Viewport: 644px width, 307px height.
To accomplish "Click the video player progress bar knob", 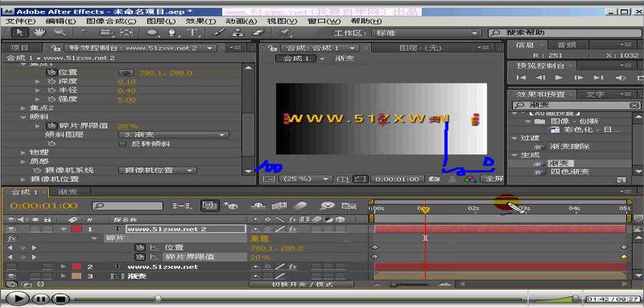I will click(158, 299).
